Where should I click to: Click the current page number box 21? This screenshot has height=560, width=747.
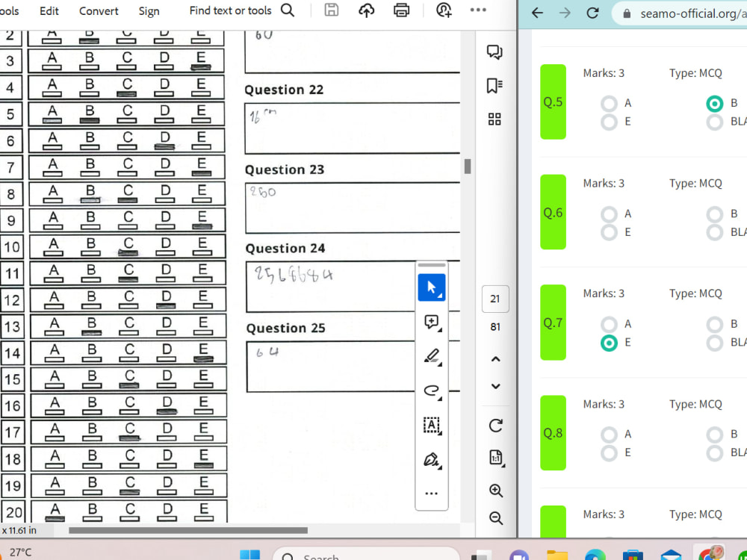click(x=495, y=299)
